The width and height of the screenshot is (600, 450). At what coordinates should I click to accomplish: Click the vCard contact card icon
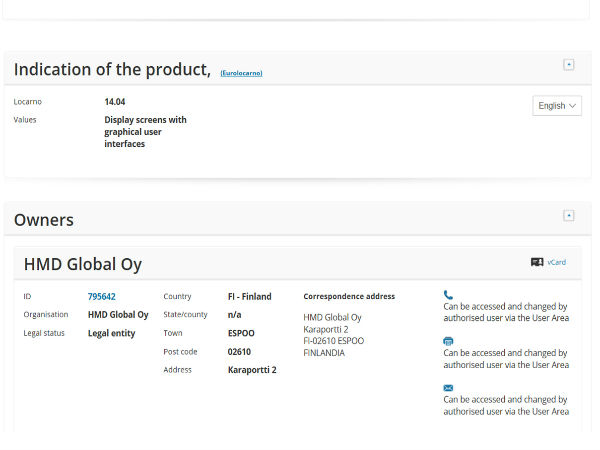(x=537, y=262)
